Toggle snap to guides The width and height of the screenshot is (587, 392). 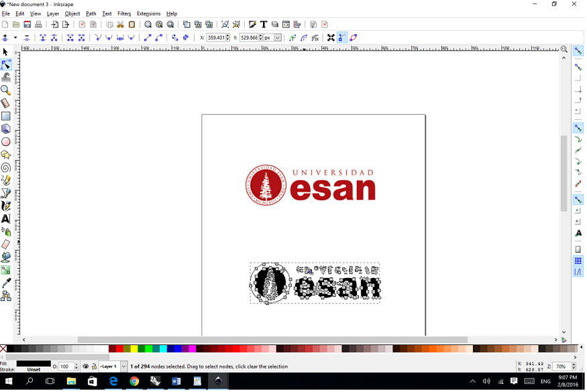coord(578,272)
